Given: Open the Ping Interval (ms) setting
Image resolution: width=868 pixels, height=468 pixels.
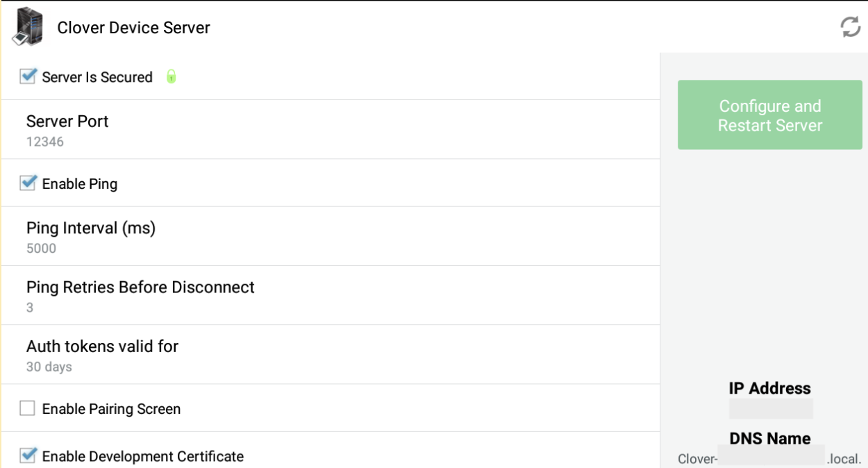Looking at the screenshot, I should click(x=331, y=236).
